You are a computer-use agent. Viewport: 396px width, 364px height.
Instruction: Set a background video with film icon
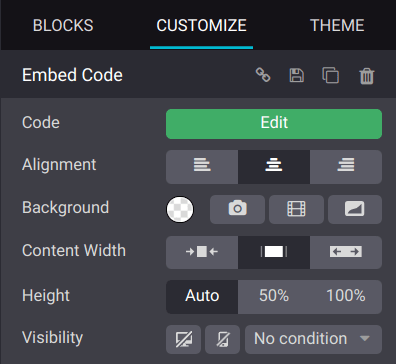296,209
